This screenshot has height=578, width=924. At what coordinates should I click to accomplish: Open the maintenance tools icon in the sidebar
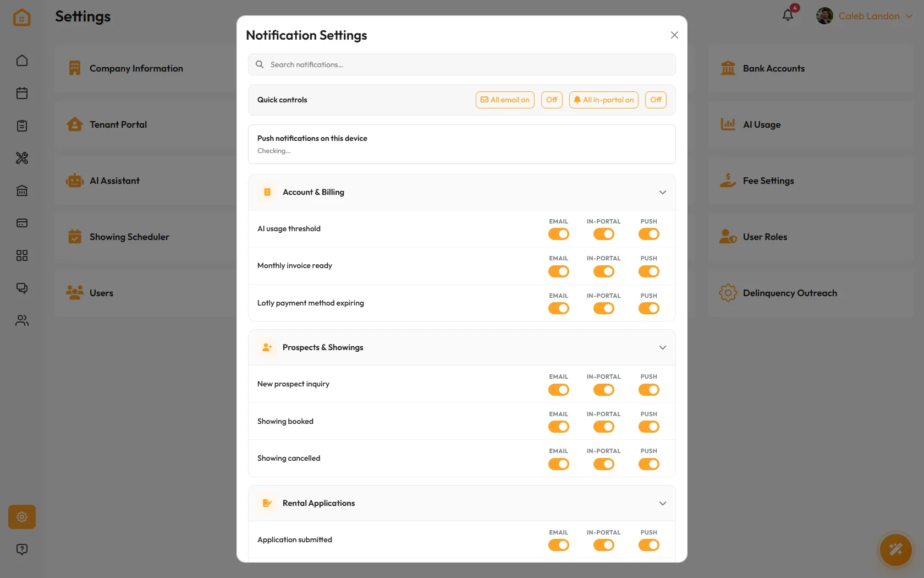coord(22,158)
